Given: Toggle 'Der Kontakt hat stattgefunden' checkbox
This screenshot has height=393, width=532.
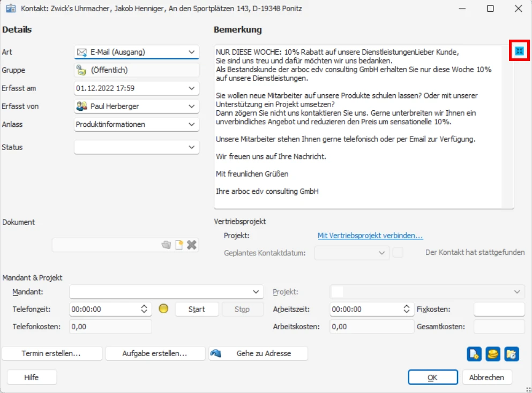Looking at the screenshot, I should point(398,253).
